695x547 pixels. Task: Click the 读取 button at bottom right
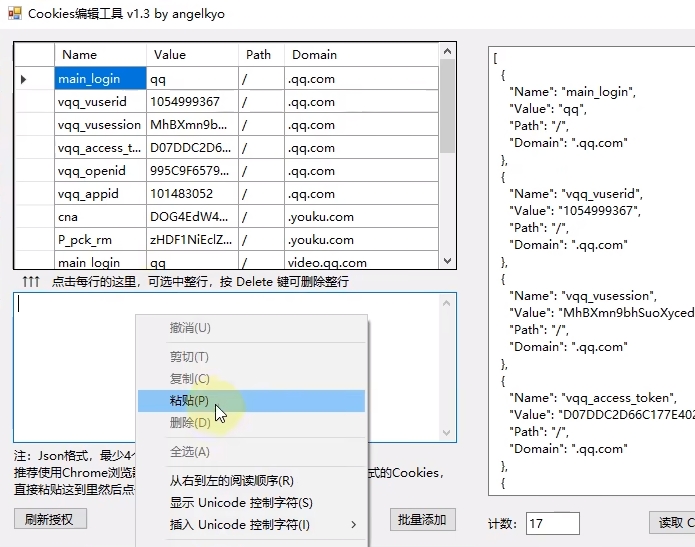(x=671, y=522)
